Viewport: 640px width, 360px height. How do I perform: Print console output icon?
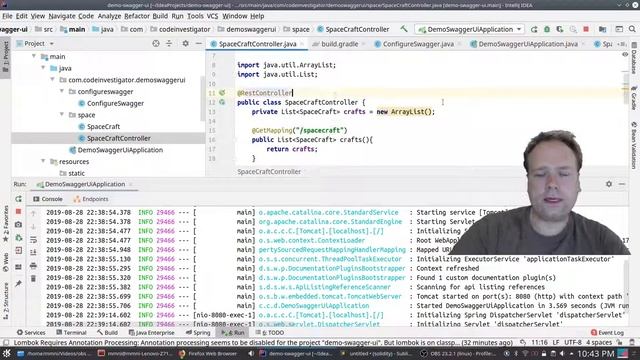coord(33,266)
